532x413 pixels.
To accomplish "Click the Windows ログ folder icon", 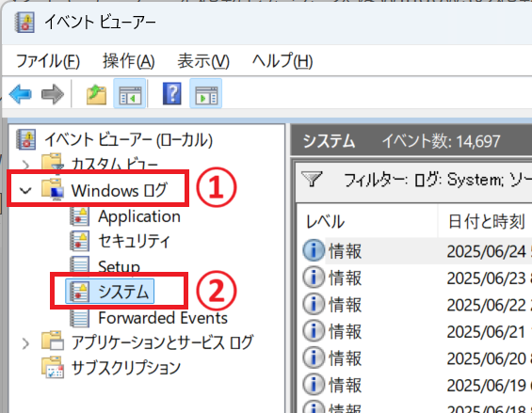I will pyautogui.click(x=53, y=190).
